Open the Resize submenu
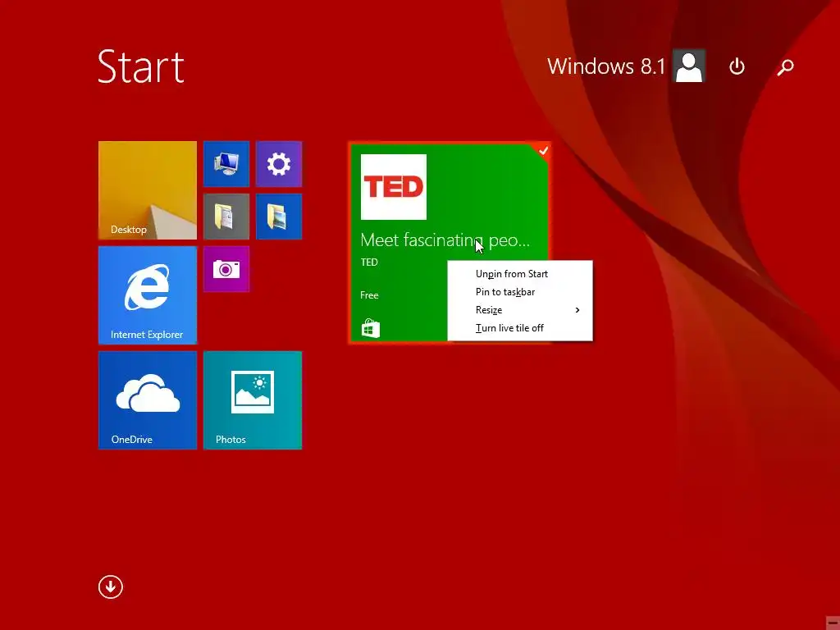 (x=520, y=310)
